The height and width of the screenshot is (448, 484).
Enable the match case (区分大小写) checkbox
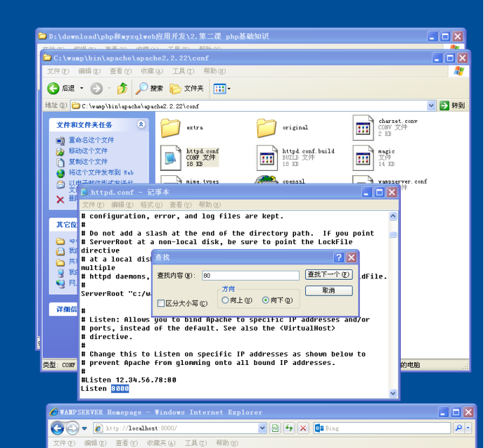point(161,303)
